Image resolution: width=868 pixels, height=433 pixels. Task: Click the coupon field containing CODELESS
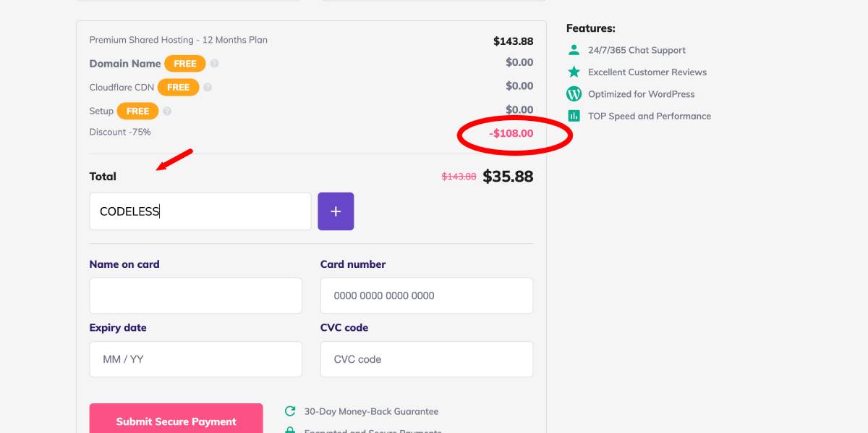200,211
